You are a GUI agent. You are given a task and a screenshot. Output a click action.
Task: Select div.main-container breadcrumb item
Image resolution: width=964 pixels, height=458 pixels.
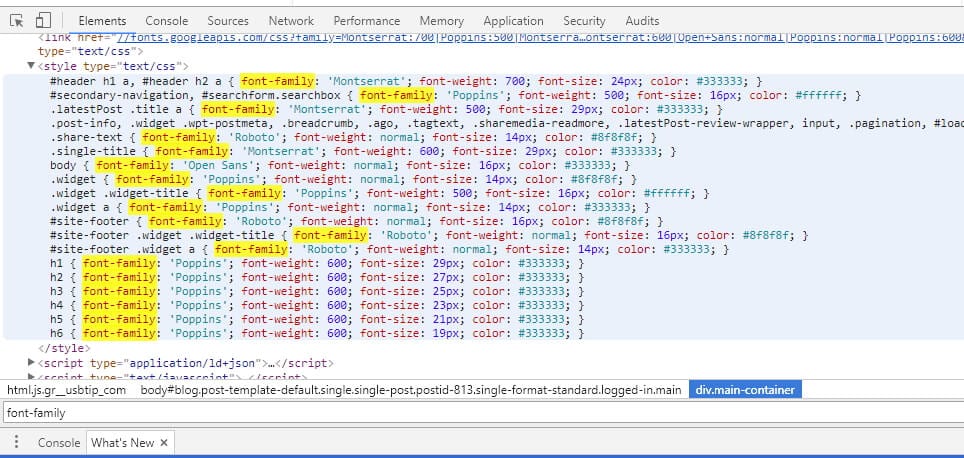coord(745,390)
